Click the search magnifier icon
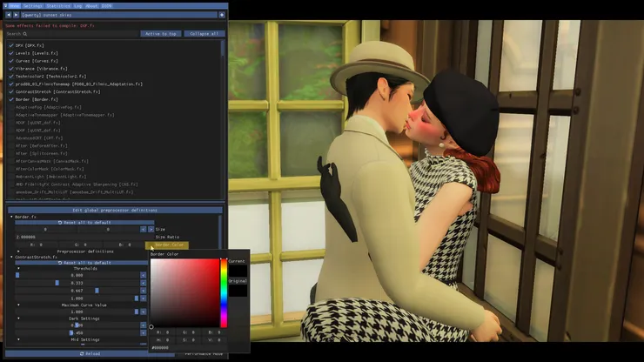 click(x=25, y=34)
